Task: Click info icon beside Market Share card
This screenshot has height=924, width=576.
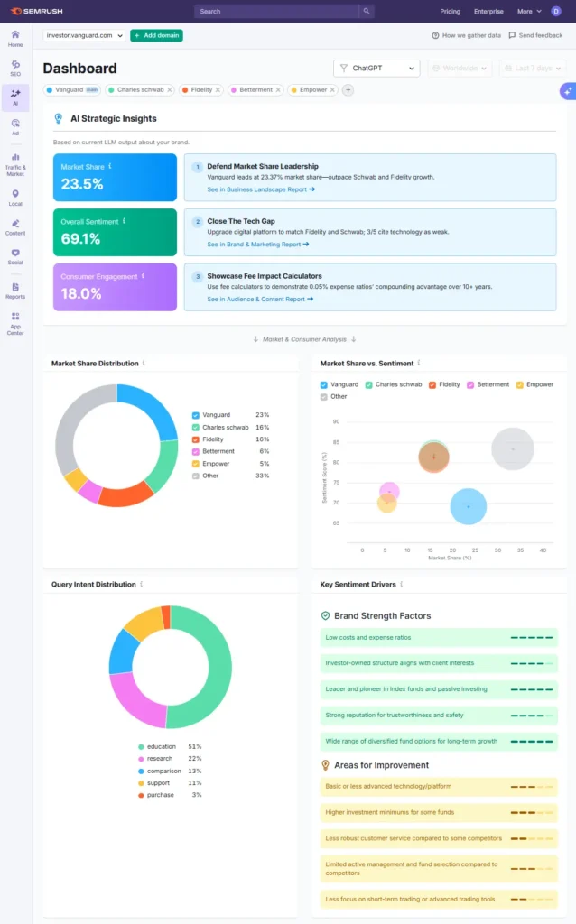Action: coord(110,166)
